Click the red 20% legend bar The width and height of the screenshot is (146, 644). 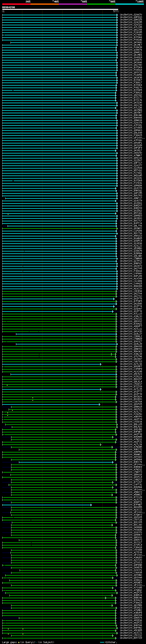point(16,4)
